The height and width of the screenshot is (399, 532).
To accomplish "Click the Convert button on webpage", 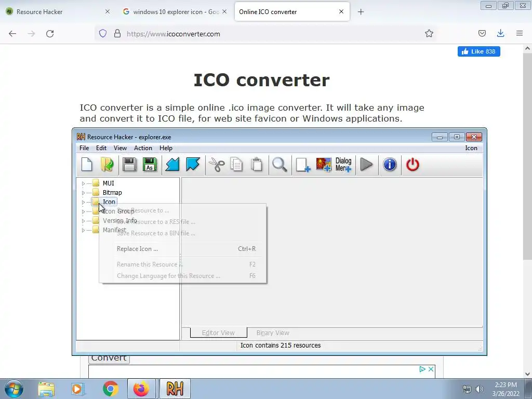I will [x=109, y=358].
